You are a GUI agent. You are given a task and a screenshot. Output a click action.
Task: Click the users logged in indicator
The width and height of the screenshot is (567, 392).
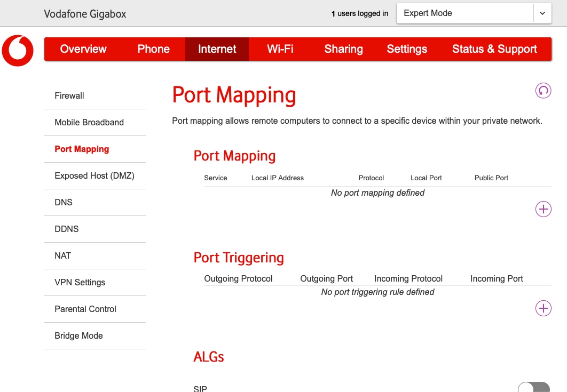click(359, 13)
